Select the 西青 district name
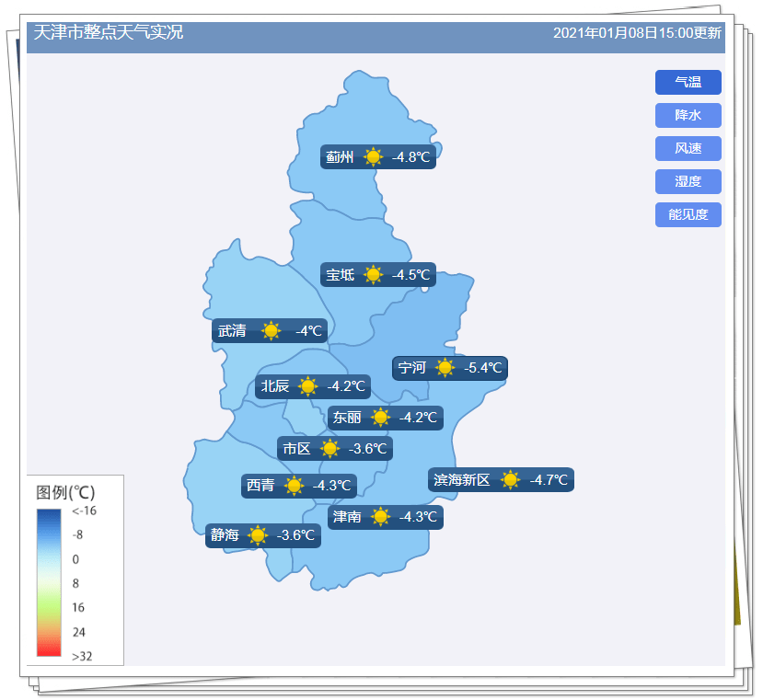The height and width of the screenshot is (700, 763). [x=260, y=486]
